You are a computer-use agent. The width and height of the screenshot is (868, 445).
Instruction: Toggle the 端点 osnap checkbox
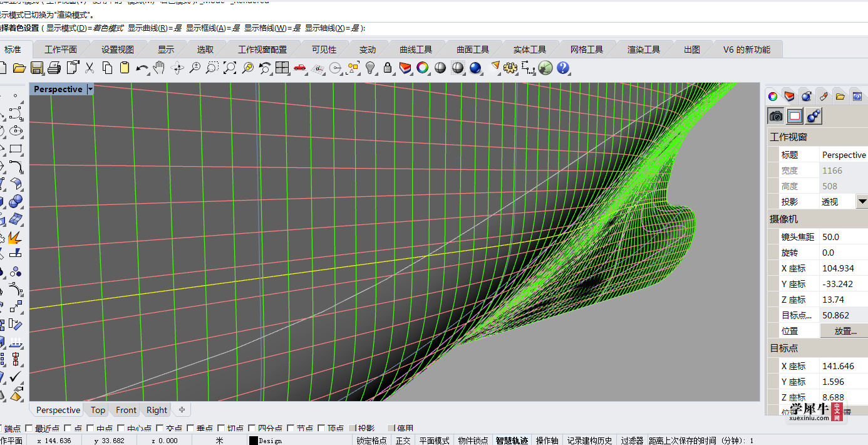click(0, 429)
